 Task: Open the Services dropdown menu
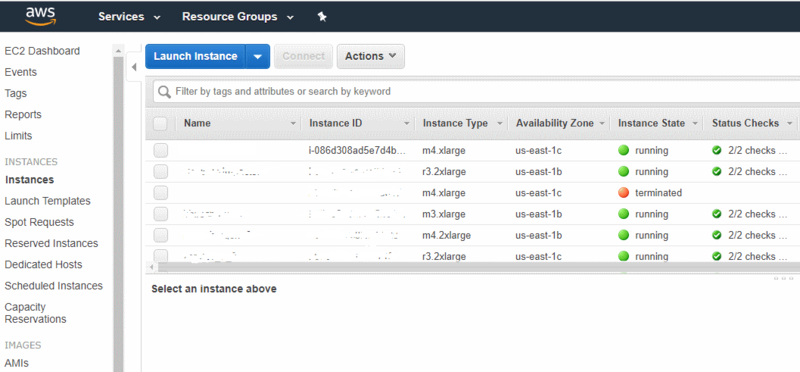(130, 17)
